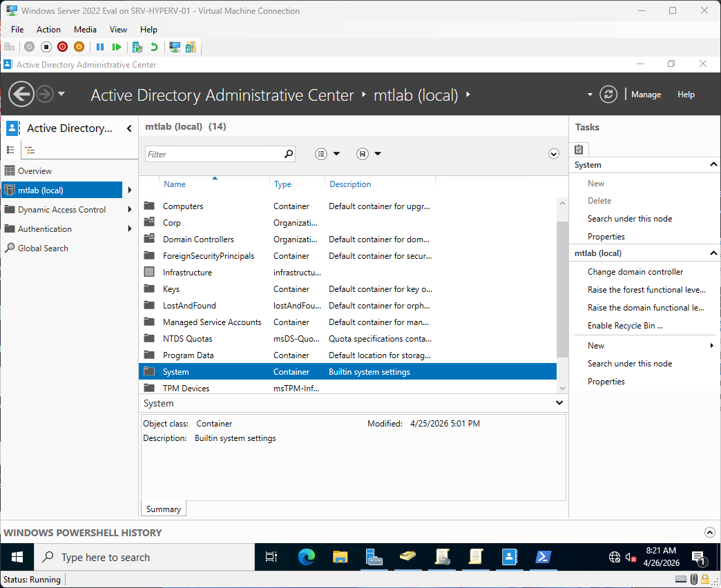
Task: Click Enhanced Session toolbar icon
Action: (175, 47)
